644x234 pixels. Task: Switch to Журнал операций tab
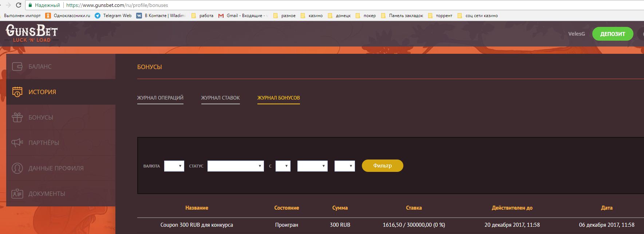[x=160, y=98]
